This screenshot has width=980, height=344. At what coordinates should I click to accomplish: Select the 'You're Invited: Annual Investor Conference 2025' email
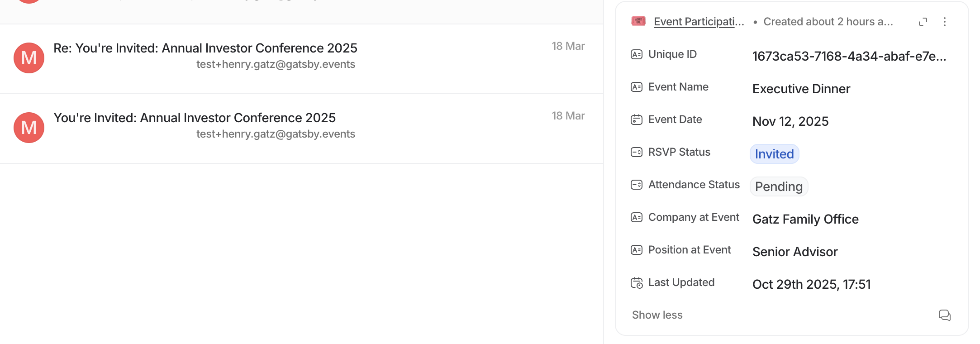click(195, 118)
